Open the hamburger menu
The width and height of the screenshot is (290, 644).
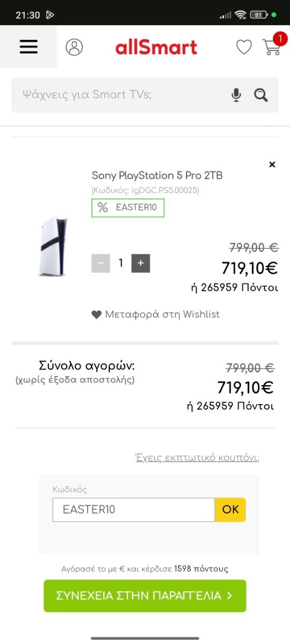pos(28,47)
